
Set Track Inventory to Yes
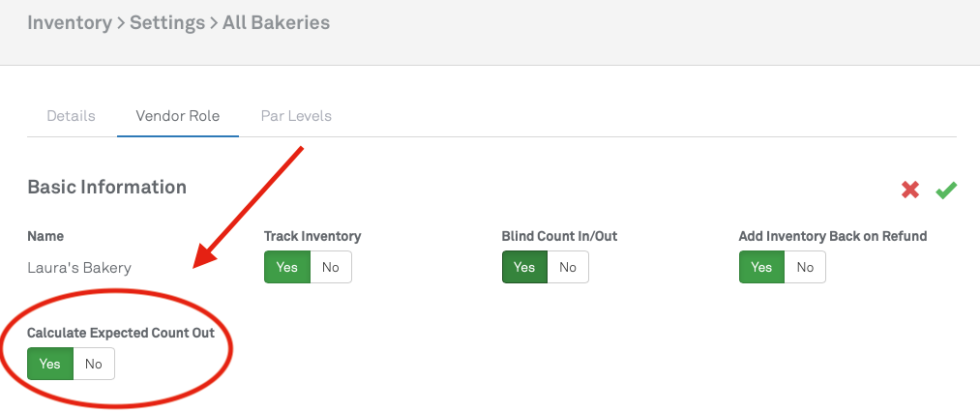pos(287,267)
